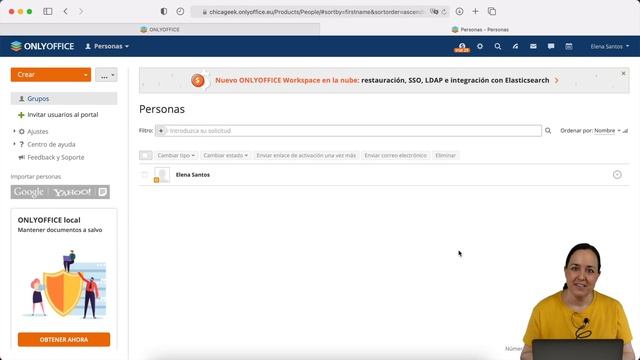
Task: Import people from Google
Action: tap(29, 192)
